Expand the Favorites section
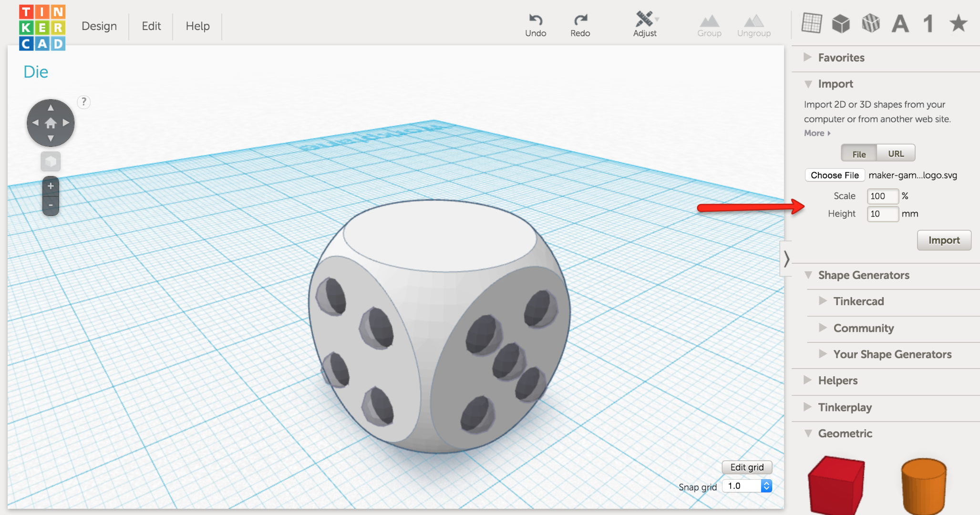The height and width of the screenshot is (515, 980). (x=808, y=57)
